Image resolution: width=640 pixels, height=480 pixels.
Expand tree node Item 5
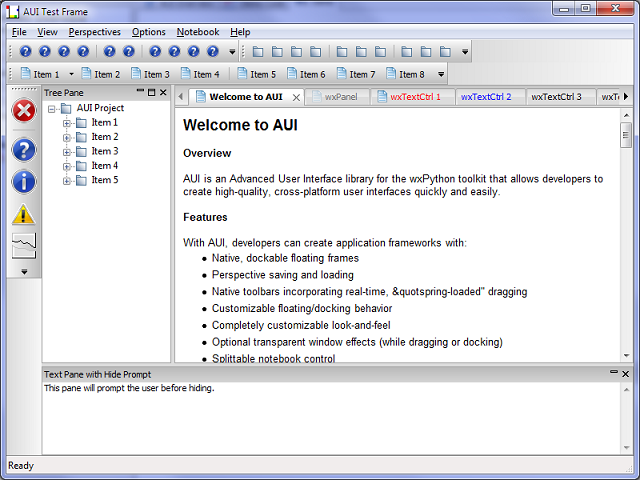click(x=67, y=181)
